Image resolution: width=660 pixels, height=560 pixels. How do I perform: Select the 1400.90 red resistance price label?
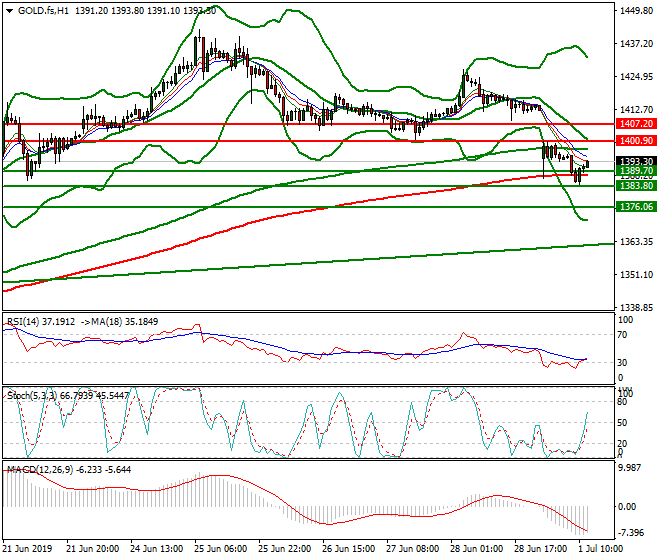click(x=636, y=141)
